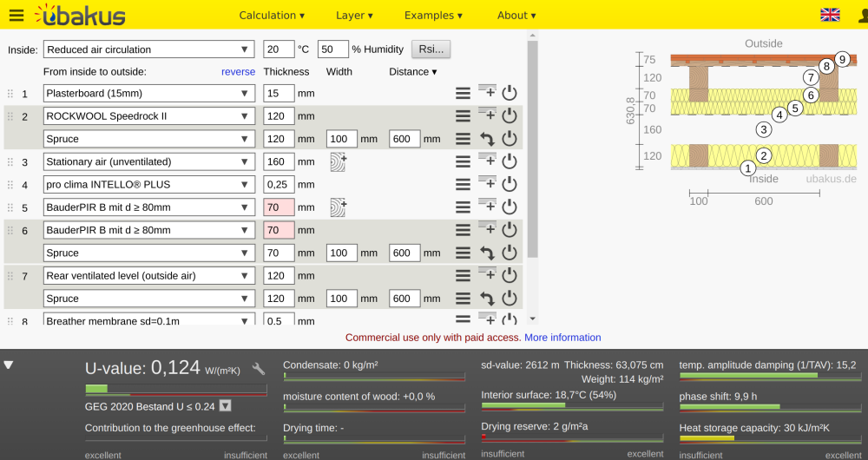Toggle power for layer 5 BauderPIR

click(510, 207)
